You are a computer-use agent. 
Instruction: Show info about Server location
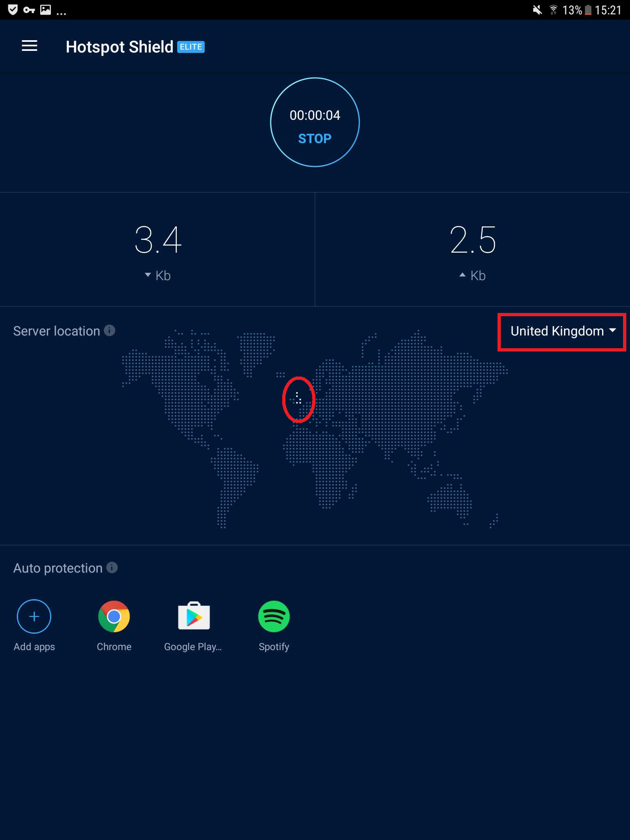click(110, 330)
